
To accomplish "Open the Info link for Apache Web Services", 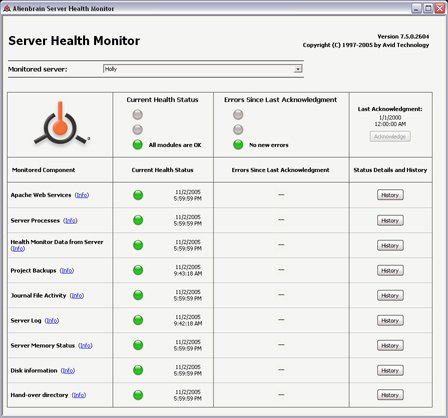I will 82,195.
